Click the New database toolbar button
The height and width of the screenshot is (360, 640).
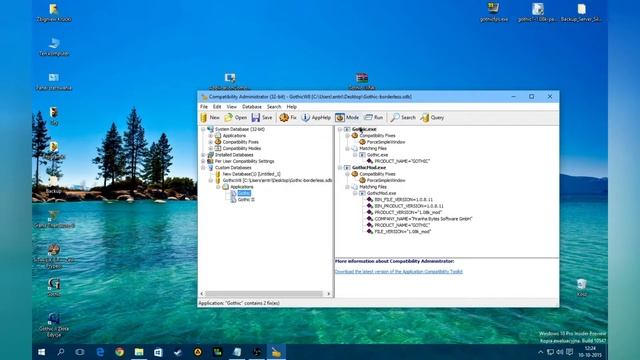[210, 118]
